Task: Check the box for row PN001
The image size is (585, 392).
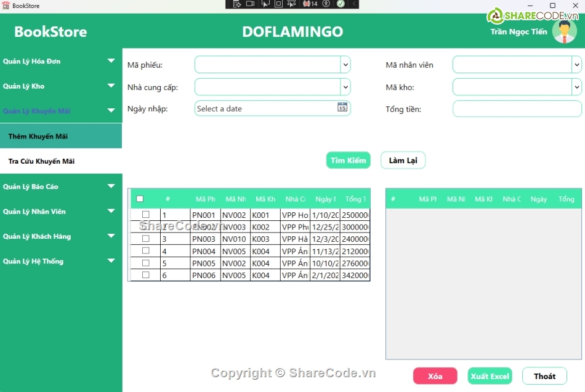Action: [x=146, y=215]
